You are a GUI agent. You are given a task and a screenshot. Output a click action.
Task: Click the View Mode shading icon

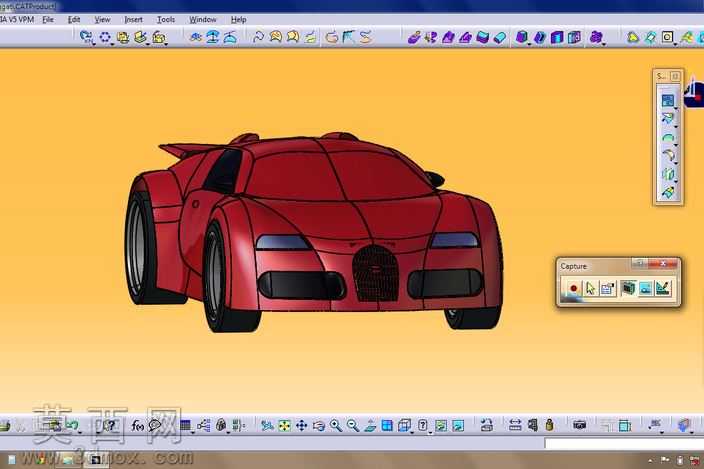pyautogui.click(x=422, y=425)
